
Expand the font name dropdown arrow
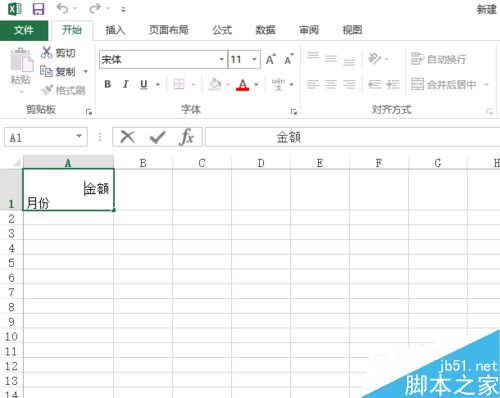[222, 60]
